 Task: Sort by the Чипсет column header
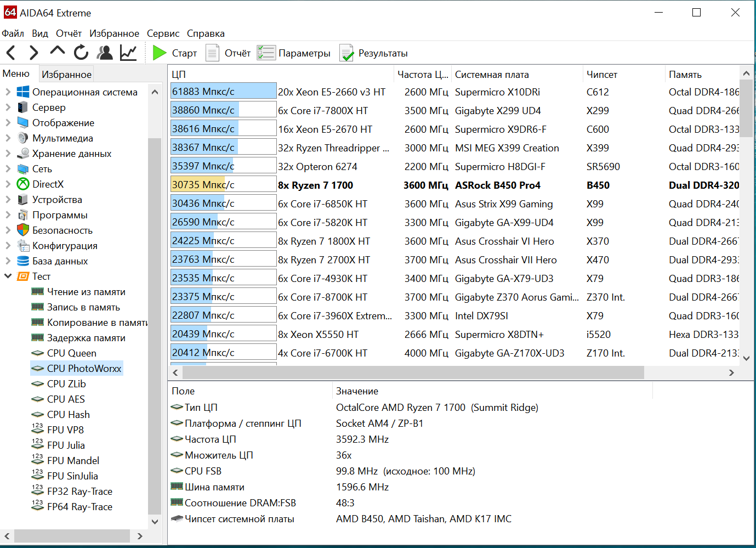[624, 75]
